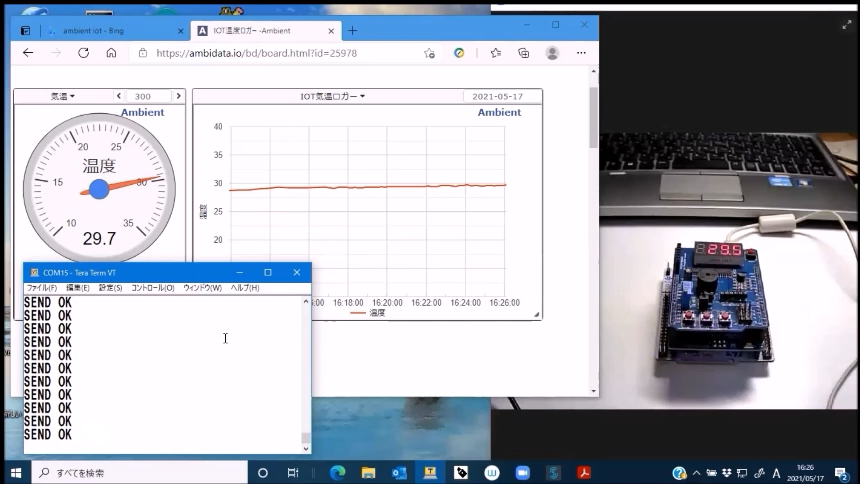Expand the IOT気温ロガー chart title dropdown

[x=333, y=97]
